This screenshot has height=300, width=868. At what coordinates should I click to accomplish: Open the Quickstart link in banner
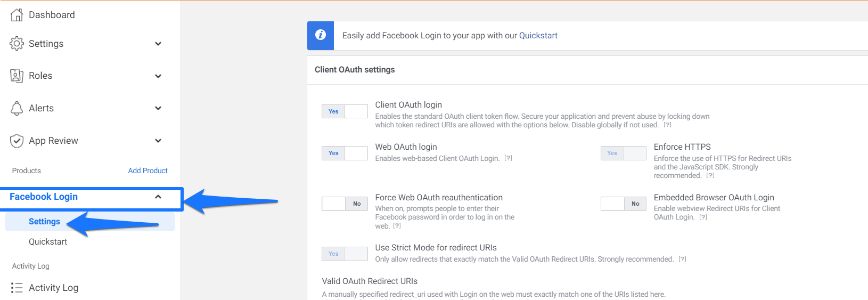(538, 36)
